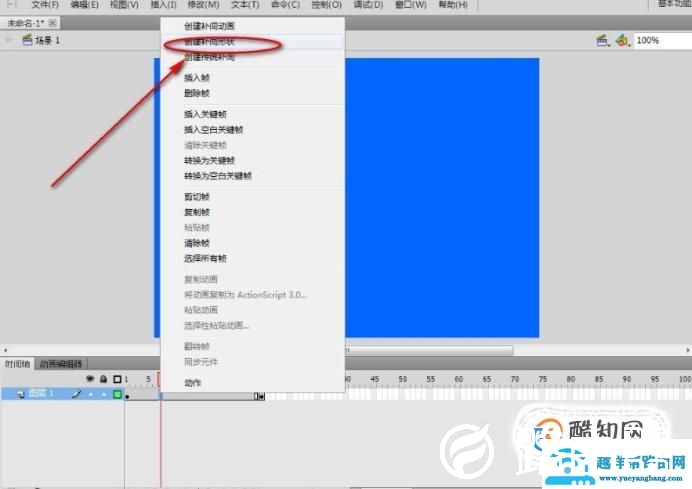The height and width of the screenshot is (489, 692).
Task: Click the back arrow left of 场景 1
Action: coord(8,40)
